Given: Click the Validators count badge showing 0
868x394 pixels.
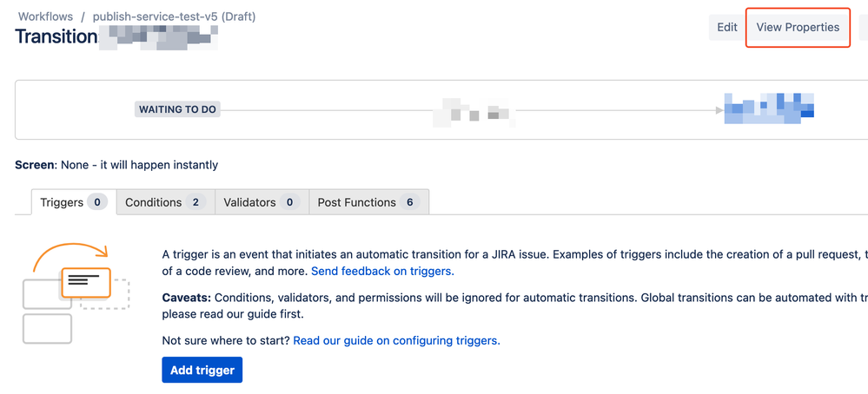Looking at the screenshot, I should pos(289,202).
